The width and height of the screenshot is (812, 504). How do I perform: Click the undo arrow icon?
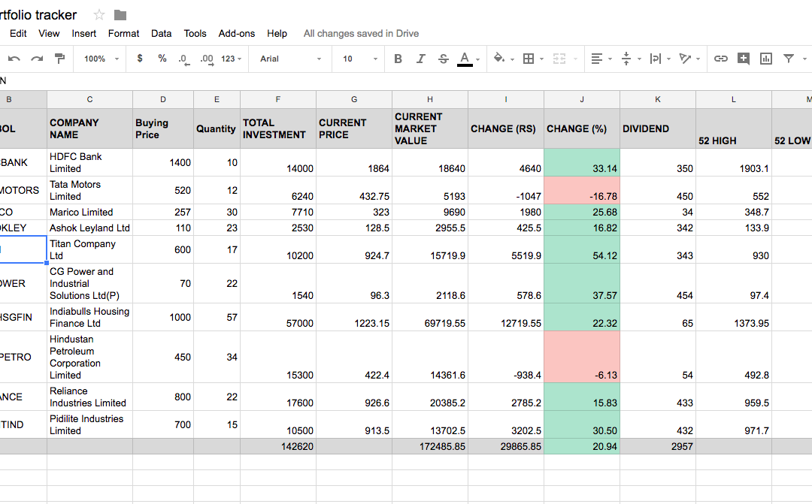14,59
